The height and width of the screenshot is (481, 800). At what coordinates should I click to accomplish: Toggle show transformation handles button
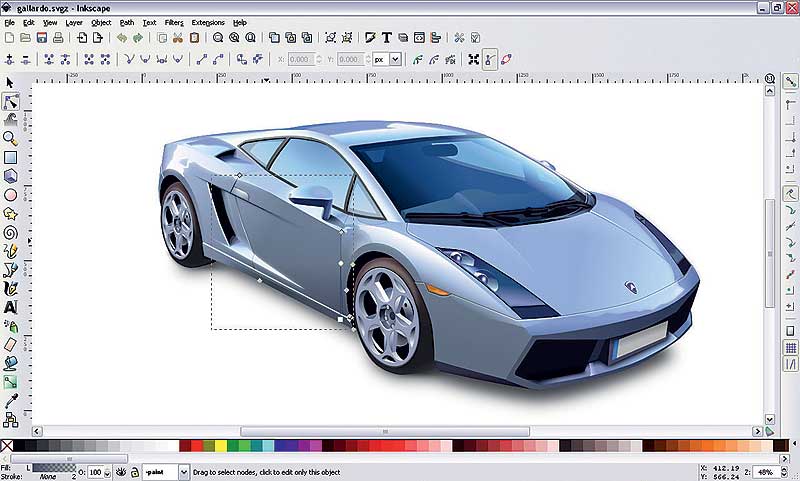point(473,60)
